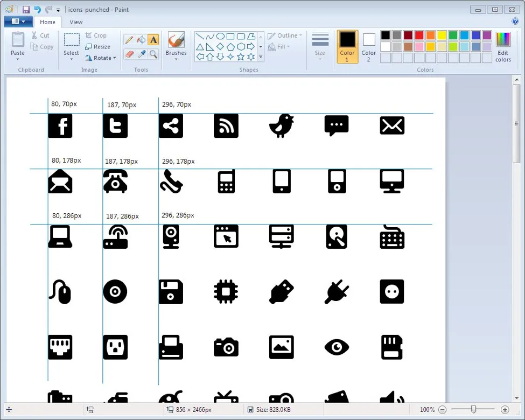Screen dimensions: 525x420
Task: Expand the Brushes dropdown arrow
Action: [176, 59]
